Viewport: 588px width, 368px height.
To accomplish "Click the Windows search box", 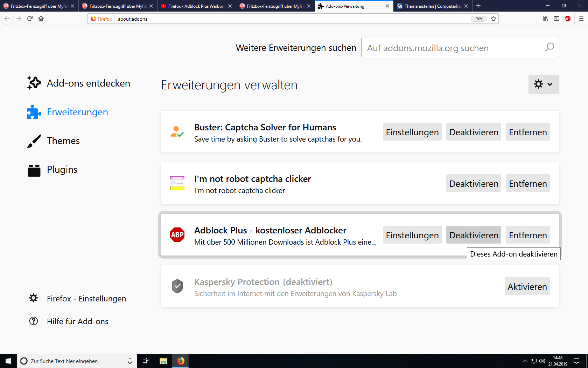I will pyautogui.click(x=77, y=361).
